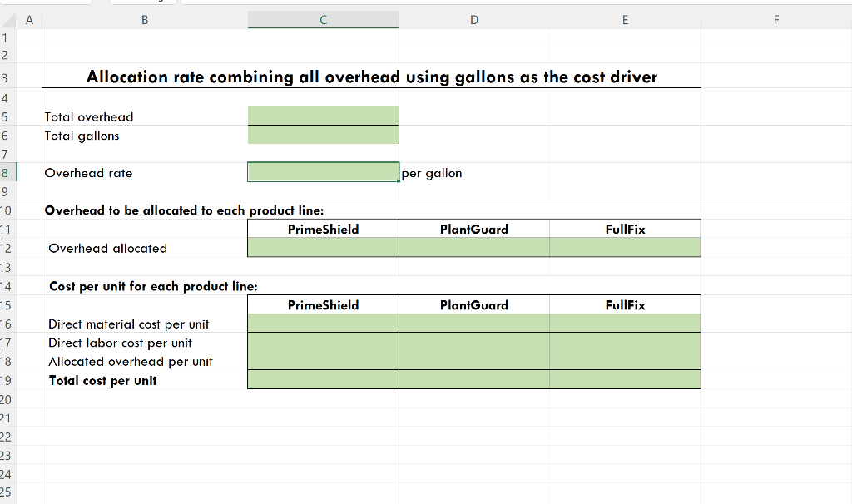The width and height of the screenshot is (852, 504).
Task: Click the Total gallons input cell C6
Action: tap(324, 135)
